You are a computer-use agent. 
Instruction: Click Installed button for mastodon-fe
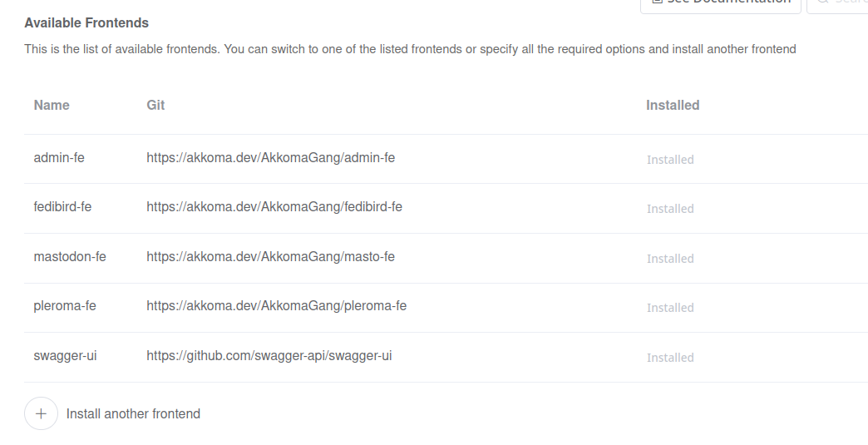coord(670,259)
